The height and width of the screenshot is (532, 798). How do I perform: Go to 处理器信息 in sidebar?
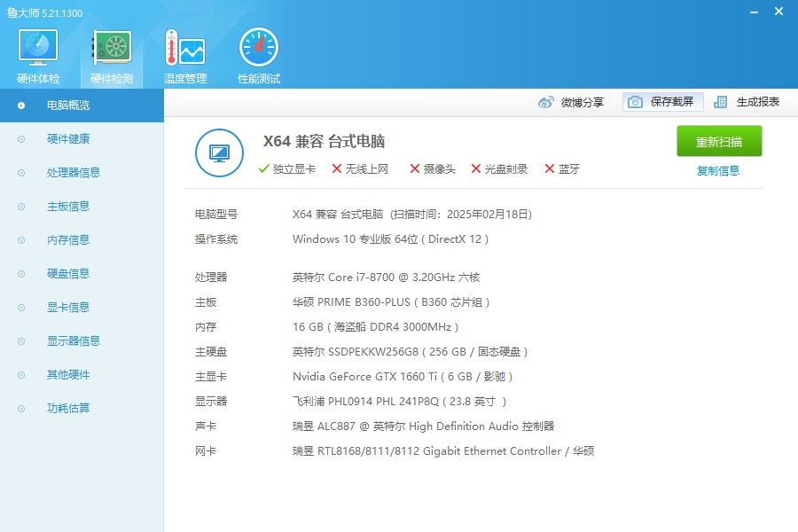pos(82,173)
